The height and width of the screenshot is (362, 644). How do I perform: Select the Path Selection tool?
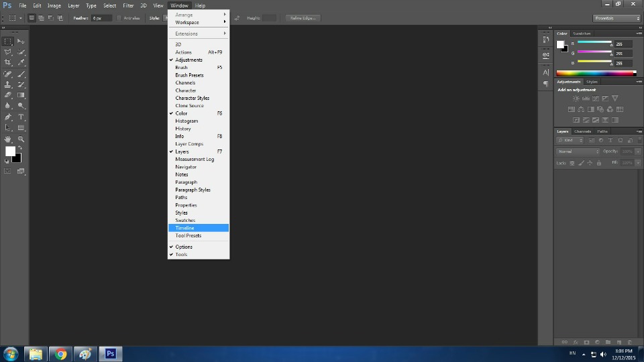point(8,127)
